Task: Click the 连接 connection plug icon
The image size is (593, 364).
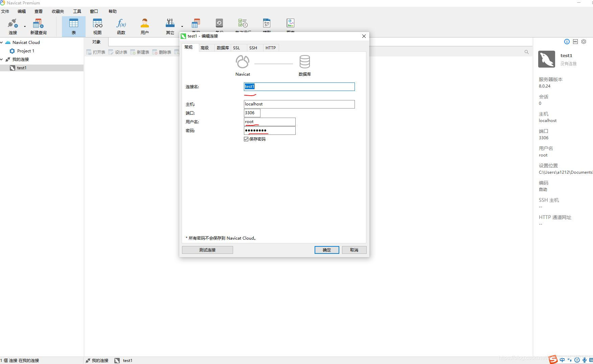Action: [x=13, y=24]
